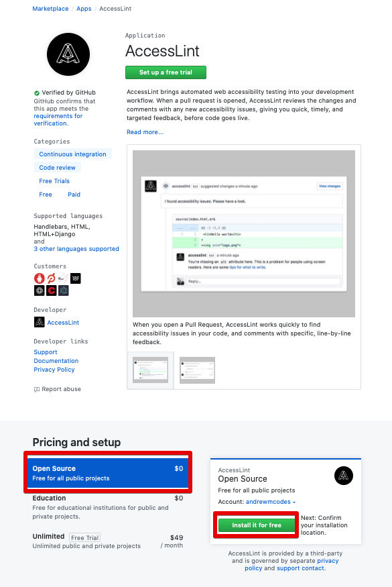Click the Report abuse link text

coord(62,389)
